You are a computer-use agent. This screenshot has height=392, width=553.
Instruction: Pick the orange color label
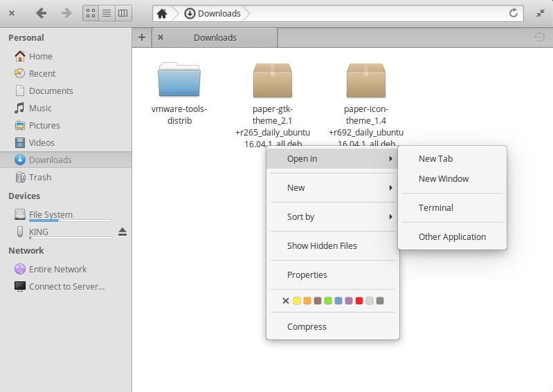307,301
